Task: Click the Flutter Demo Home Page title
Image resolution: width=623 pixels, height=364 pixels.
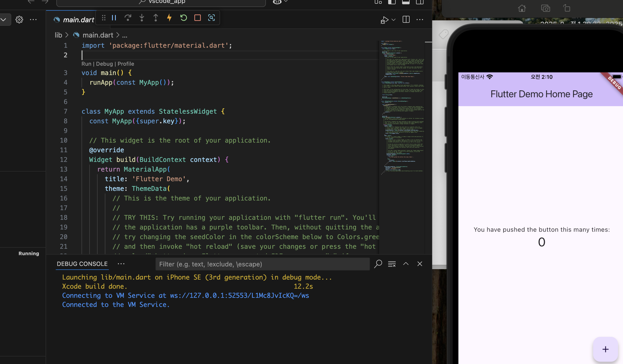Action: click(x=542, y=94)
